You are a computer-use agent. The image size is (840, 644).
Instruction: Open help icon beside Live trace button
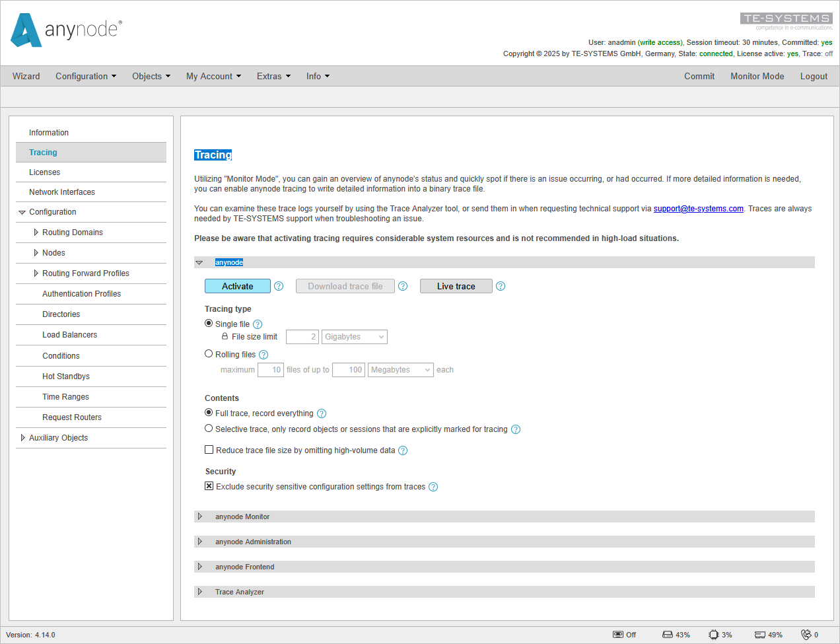coord(500,286)
